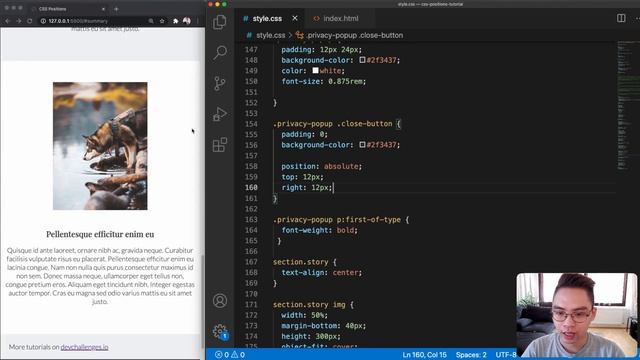Close the style.css tab
This screenshot has width=640, height=360.
[x=295, y=18]
